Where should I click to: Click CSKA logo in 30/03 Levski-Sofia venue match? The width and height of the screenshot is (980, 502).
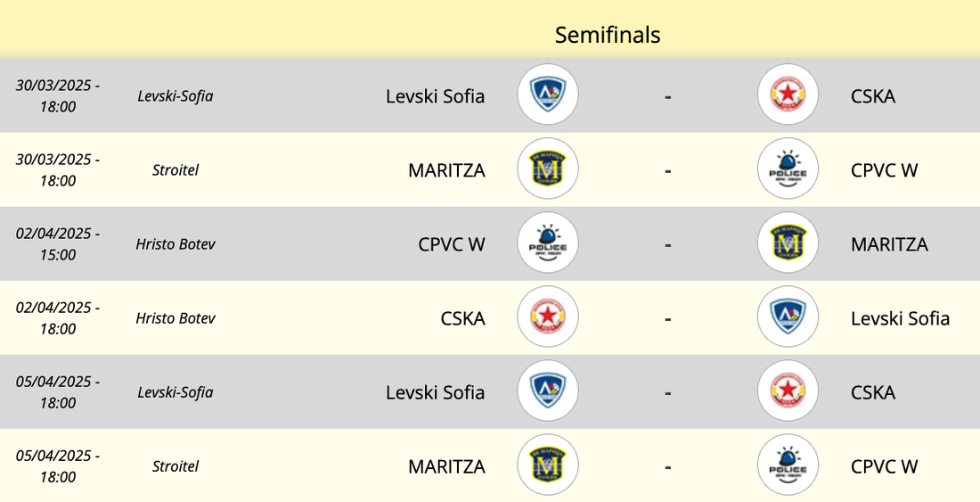[x=788, y=95]
